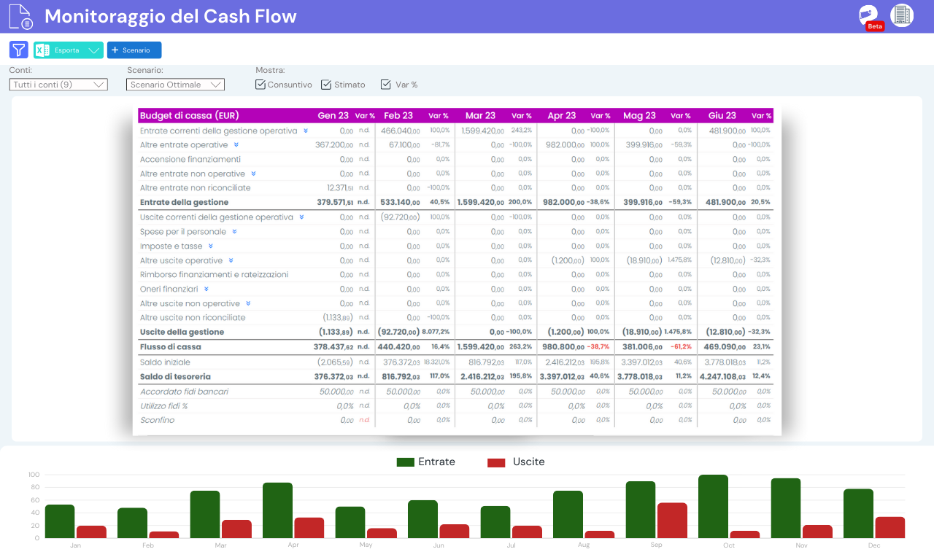Click the 'Mar 23' column header
The width and height of the screenshot is (934, 560).
coord(480,115)
